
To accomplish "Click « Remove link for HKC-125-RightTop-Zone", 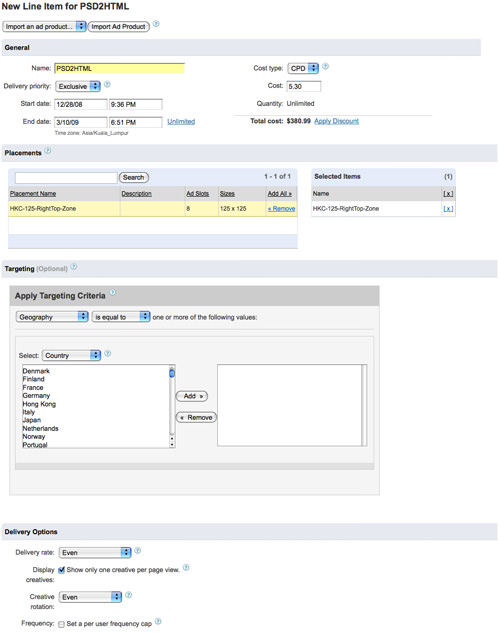I will pos(281,209).
